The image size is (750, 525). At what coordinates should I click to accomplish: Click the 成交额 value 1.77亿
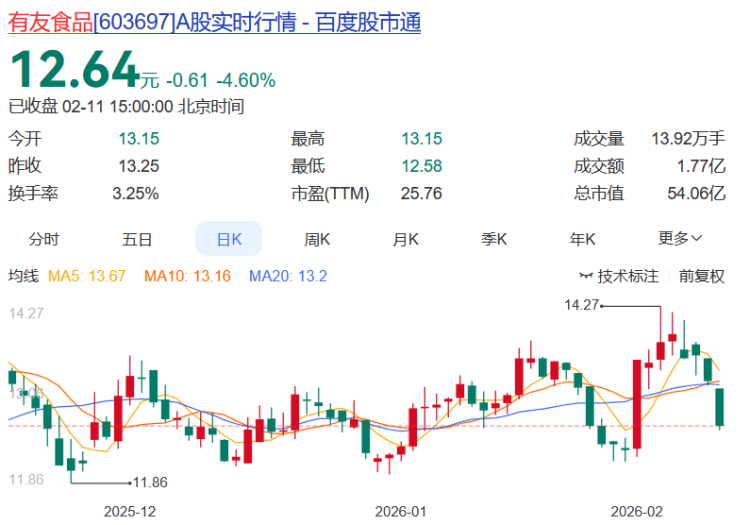click(x=701, y=166)
